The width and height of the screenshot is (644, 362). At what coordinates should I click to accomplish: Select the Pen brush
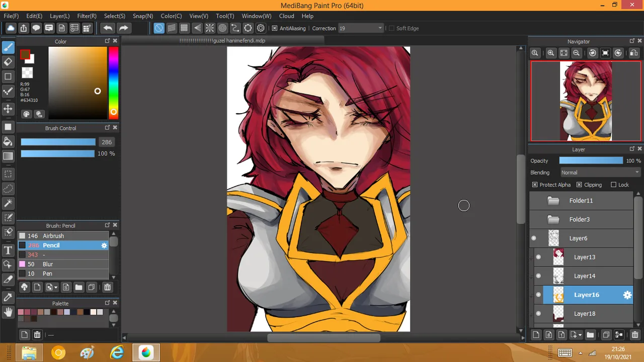click(63, 274)
